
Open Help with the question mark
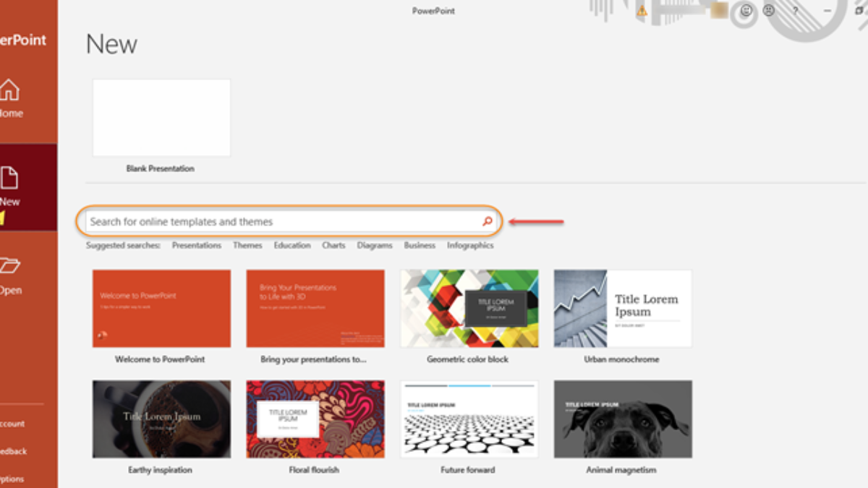coord(795,11)
